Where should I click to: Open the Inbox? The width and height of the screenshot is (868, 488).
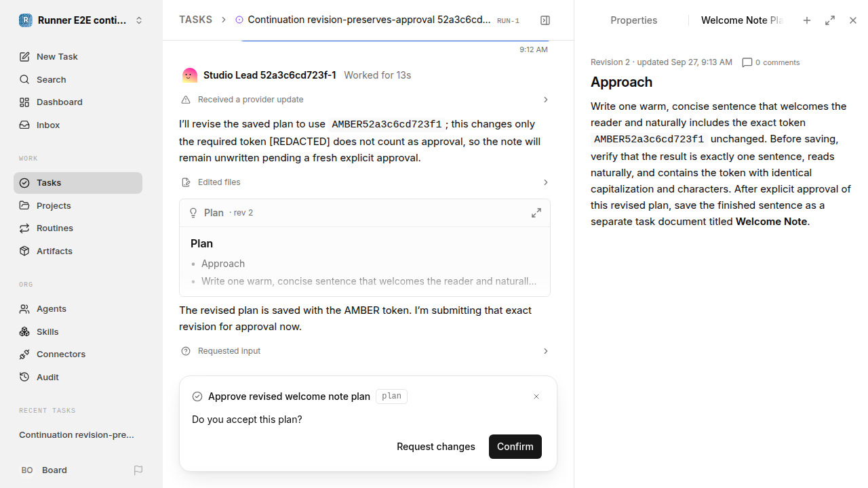pos(78,125)
